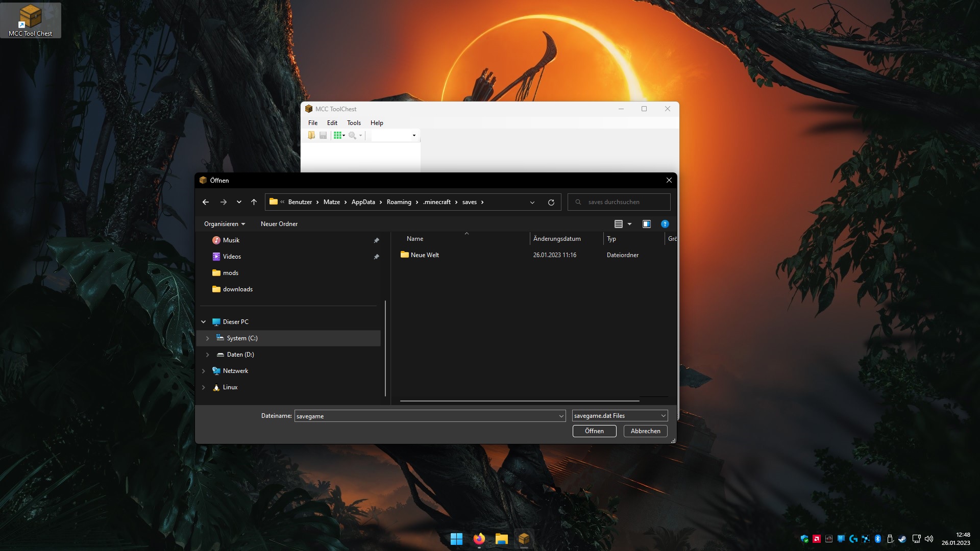Click the horizontal scrollbar in the file list
980x551 pixels.
(x=520, y=401)
